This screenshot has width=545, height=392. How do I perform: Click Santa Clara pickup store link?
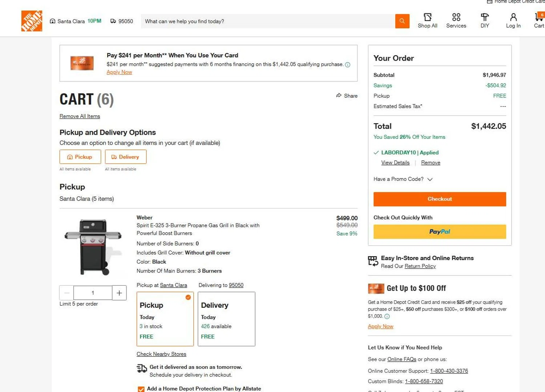[173, 285]
